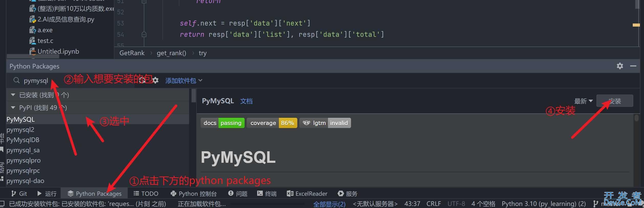Click the get_rank() breadcrumb
The image size is (644, 208).
171,53
